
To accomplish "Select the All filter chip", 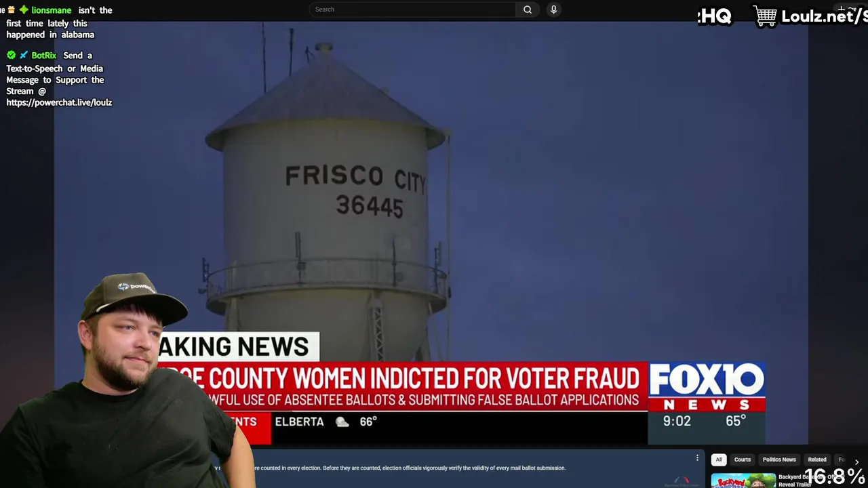I will click(x=719, y=460).
